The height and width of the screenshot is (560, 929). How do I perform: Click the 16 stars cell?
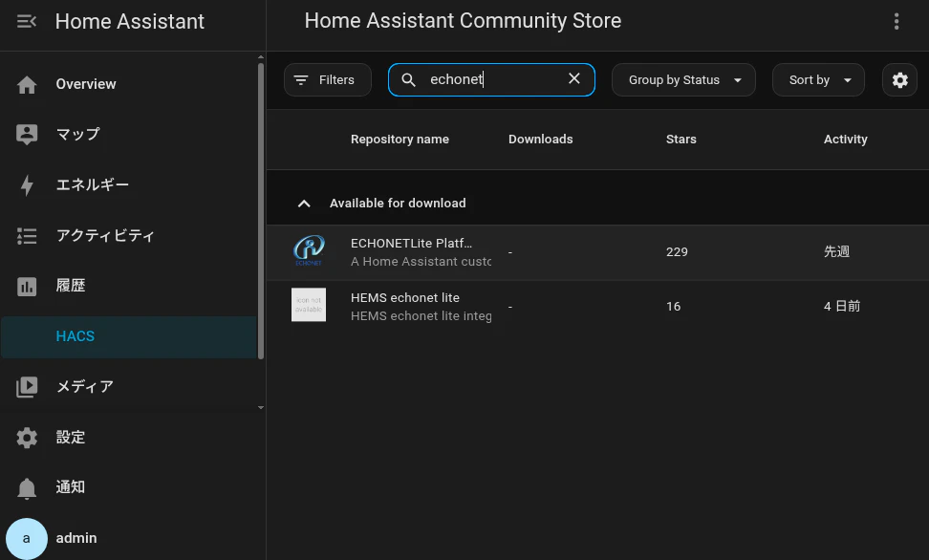pos(673,307)
